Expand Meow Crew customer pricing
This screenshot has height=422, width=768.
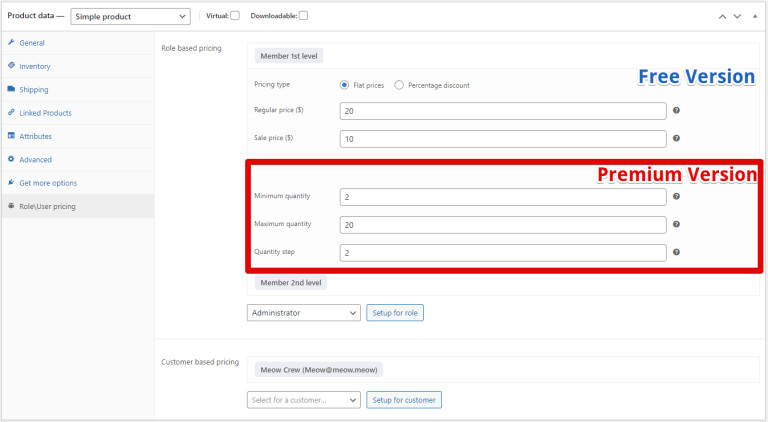pos(319,370)
